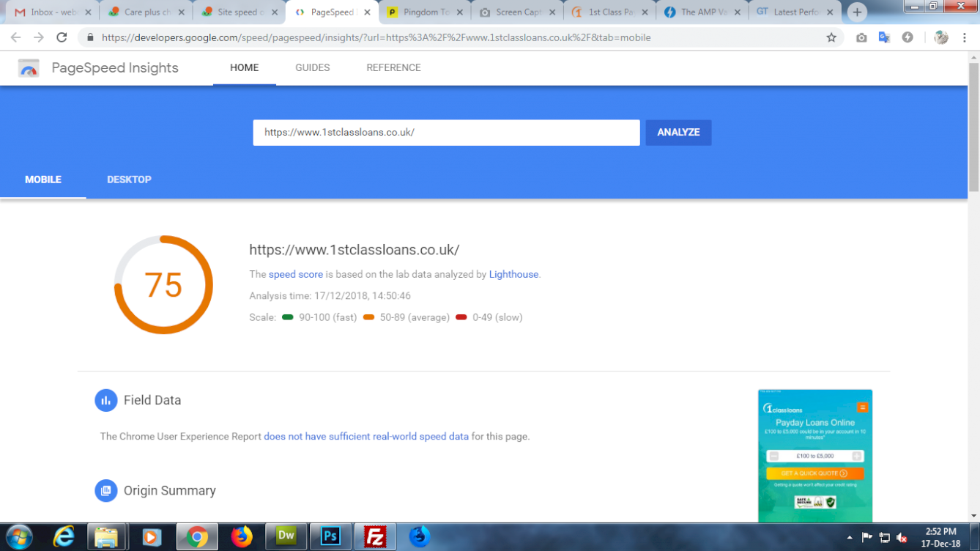This screenshot has width=980, height=551.
Task: Open FileZilla from the taskbar
Action: 375,537
